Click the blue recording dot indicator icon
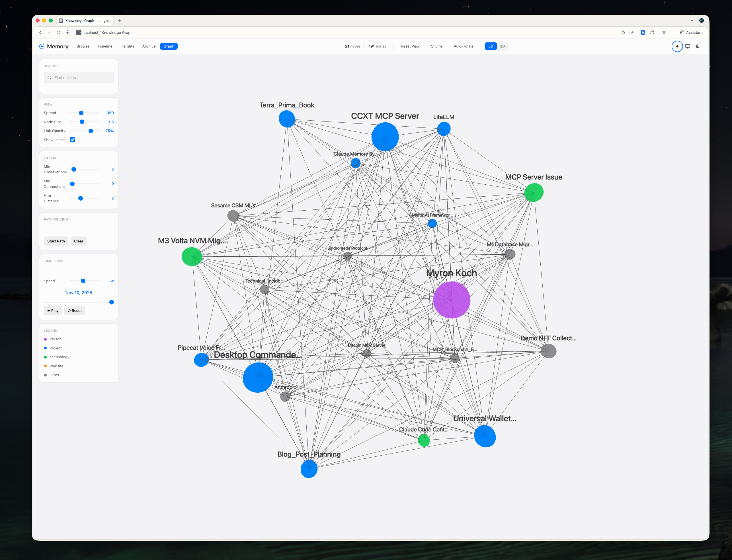 (677, 46)
